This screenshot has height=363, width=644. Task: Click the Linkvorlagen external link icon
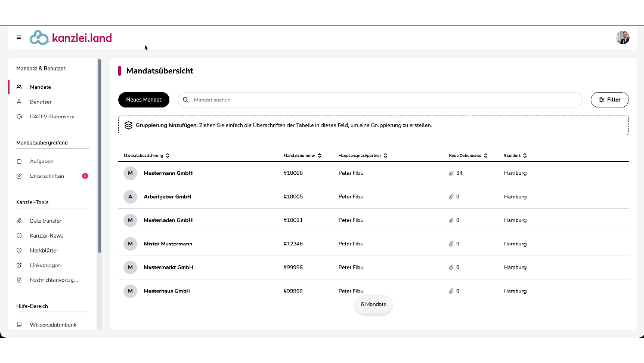[x=19, y=265]
